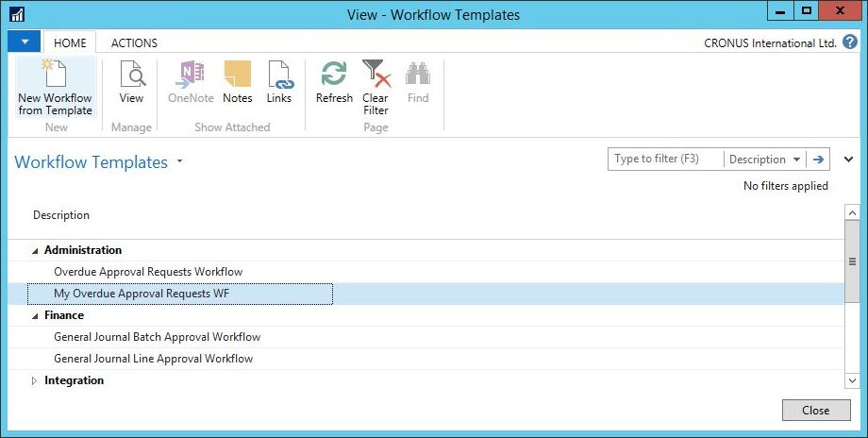The height and width of the screenshot is (438, 868).
Task: Click New Workflow from Template icon
Action: (x=55, y=74)
